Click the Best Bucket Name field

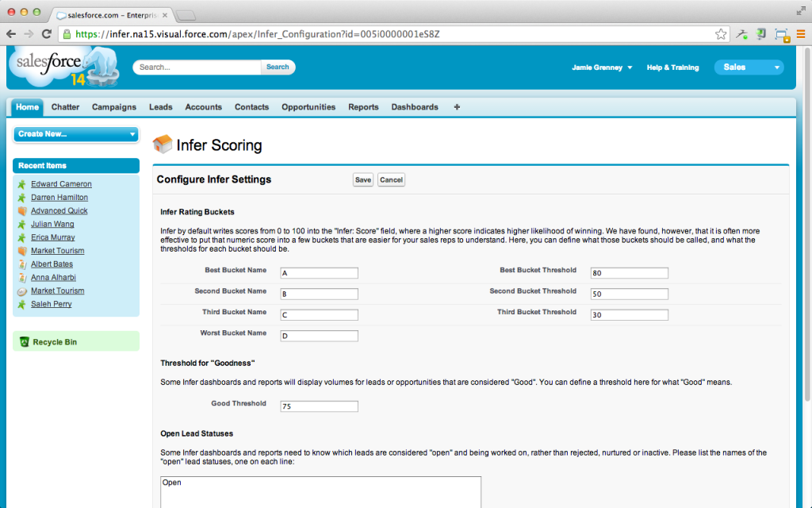coord(319,273)
